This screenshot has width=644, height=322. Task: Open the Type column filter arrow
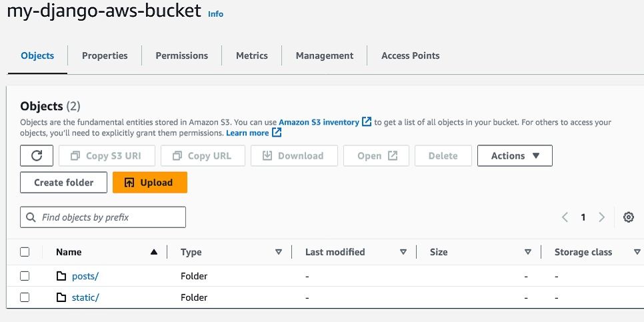(279, 252)
